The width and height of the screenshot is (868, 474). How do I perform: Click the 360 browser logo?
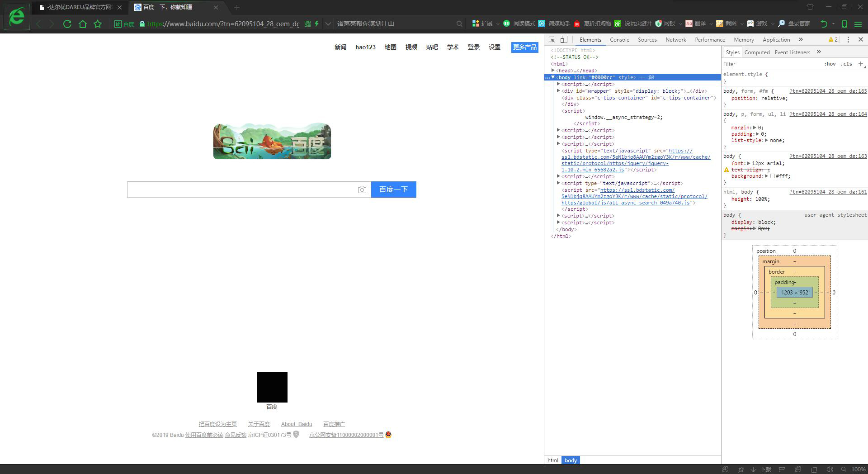point(17,17)
